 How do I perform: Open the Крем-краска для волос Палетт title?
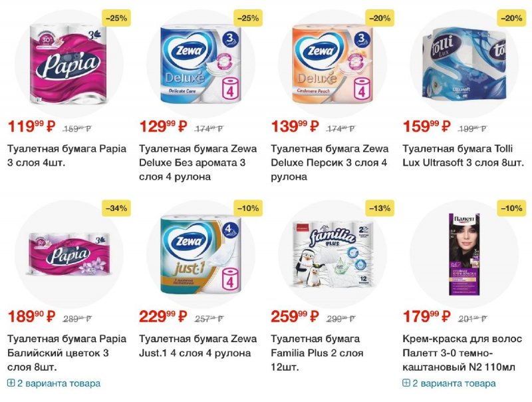pos(462,353)
